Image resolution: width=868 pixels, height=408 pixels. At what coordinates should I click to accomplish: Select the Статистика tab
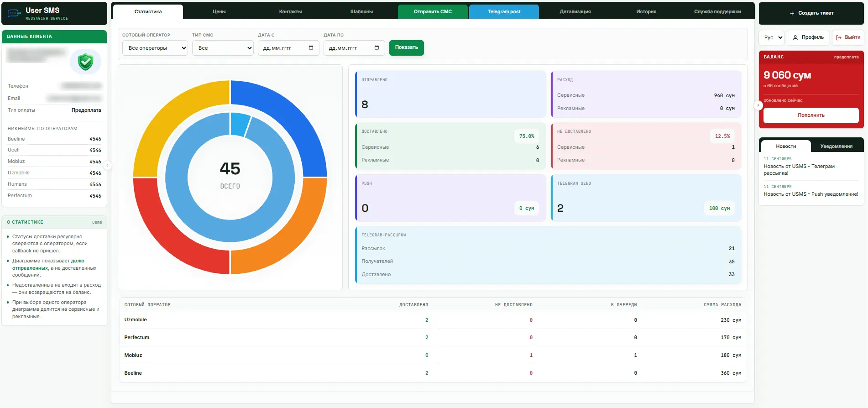pyautogui.click(x=148, y=12)
